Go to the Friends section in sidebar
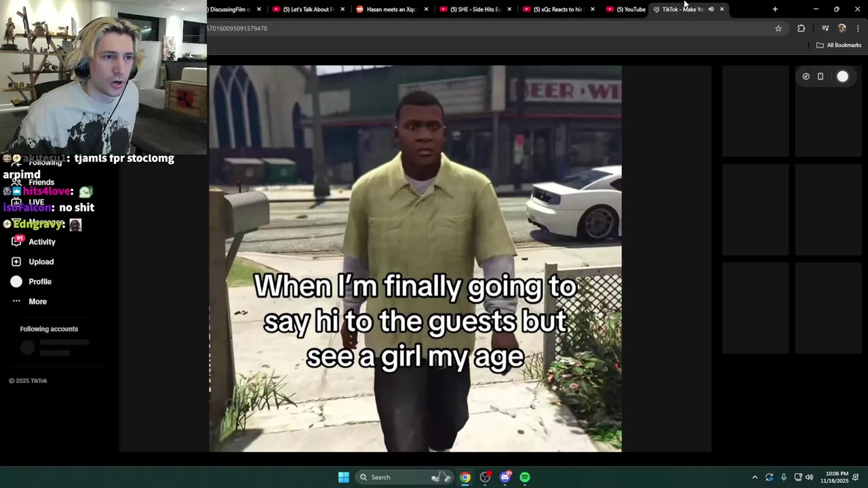 (x=33, y=182)
